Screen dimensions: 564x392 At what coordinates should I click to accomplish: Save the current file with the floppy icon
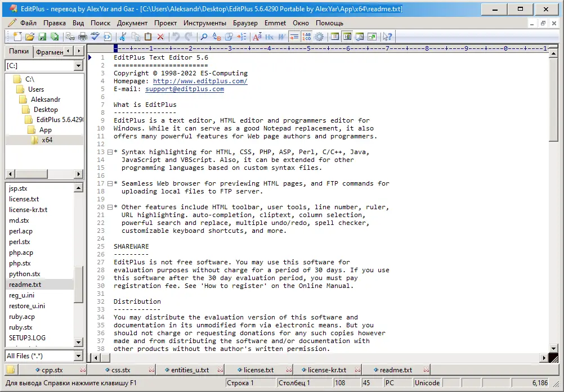coord(42,37)
